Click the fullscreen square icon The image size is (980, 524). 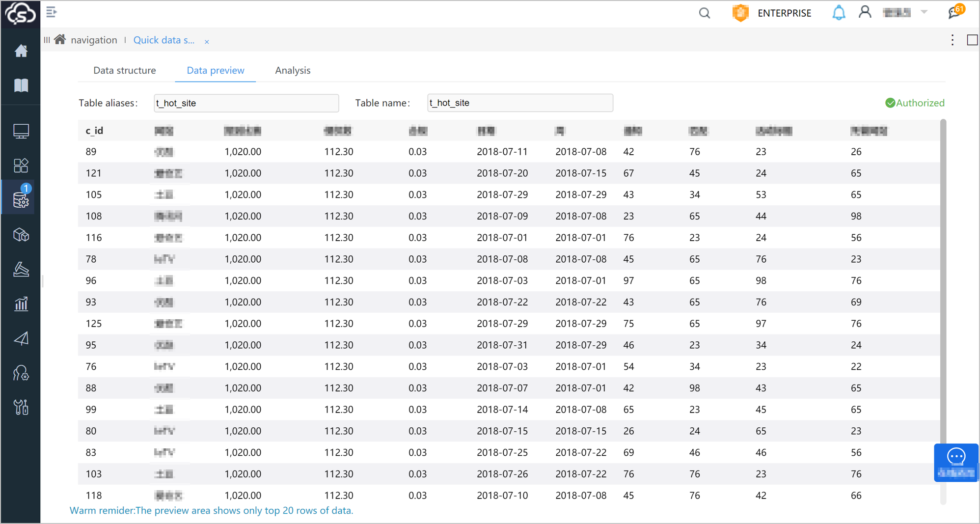972,40
